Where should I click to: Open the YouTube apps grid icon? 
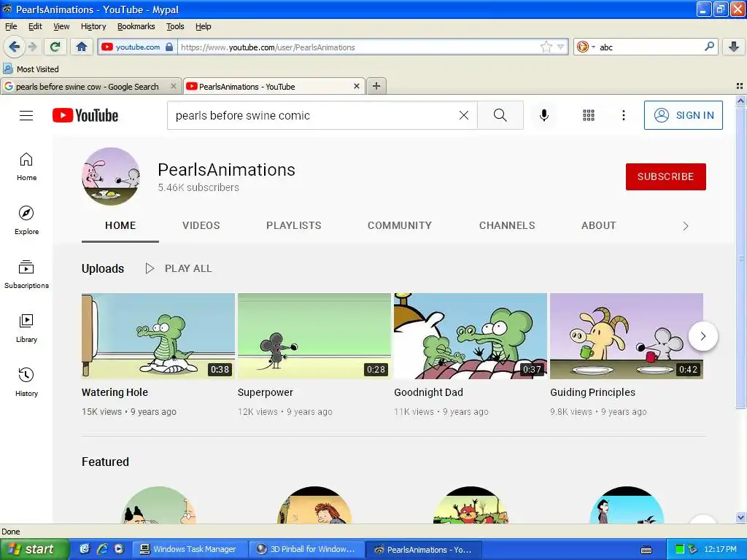click(589, 115)
